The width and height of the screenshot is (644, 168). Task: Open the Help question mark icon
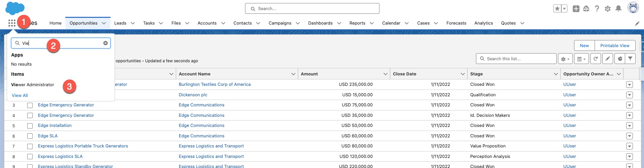point(597,9)
